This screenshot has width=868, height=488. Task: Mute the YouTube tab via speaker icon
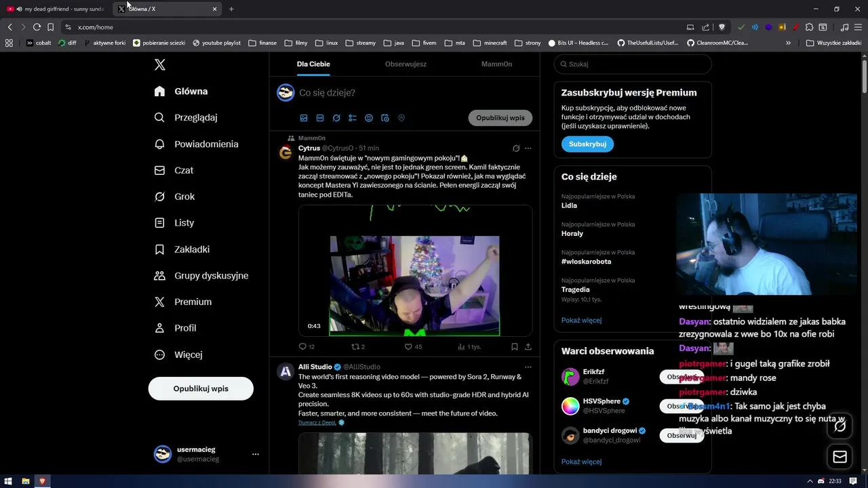click(x=19, y=9)
